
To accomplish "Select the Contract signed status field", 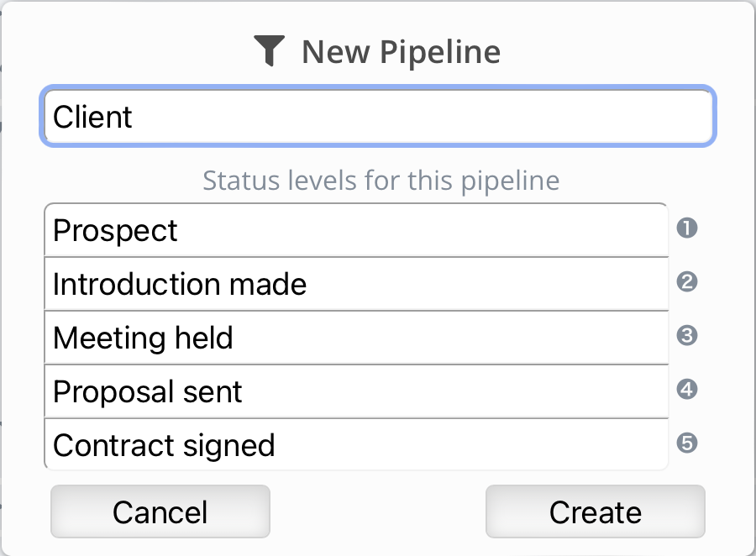I will (356, 444).
